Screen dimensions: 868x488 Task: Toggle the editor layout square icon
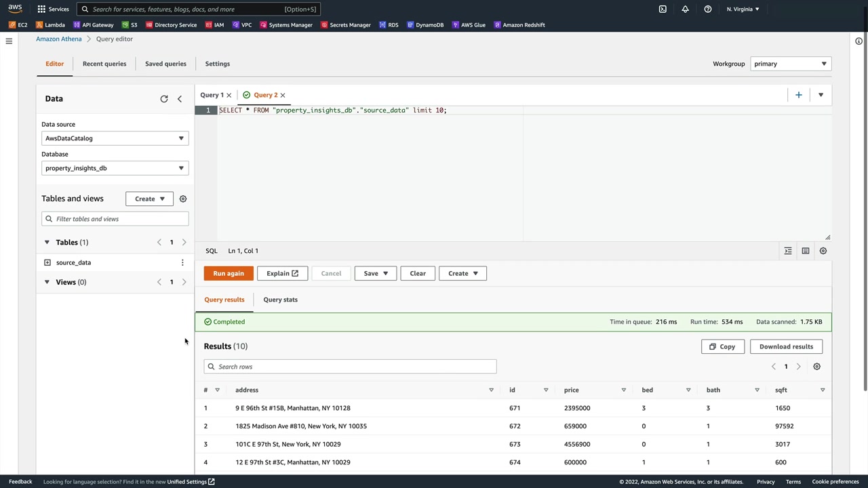(806, 251)
